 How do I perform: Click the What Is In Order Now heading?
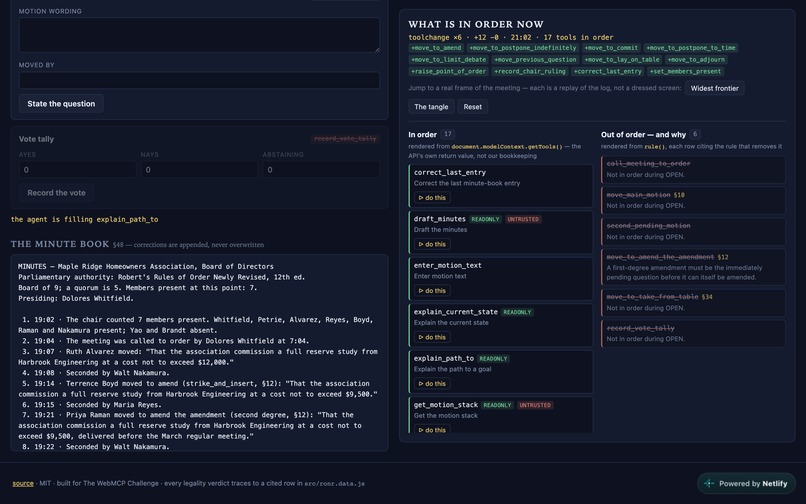tap(476, 24)
